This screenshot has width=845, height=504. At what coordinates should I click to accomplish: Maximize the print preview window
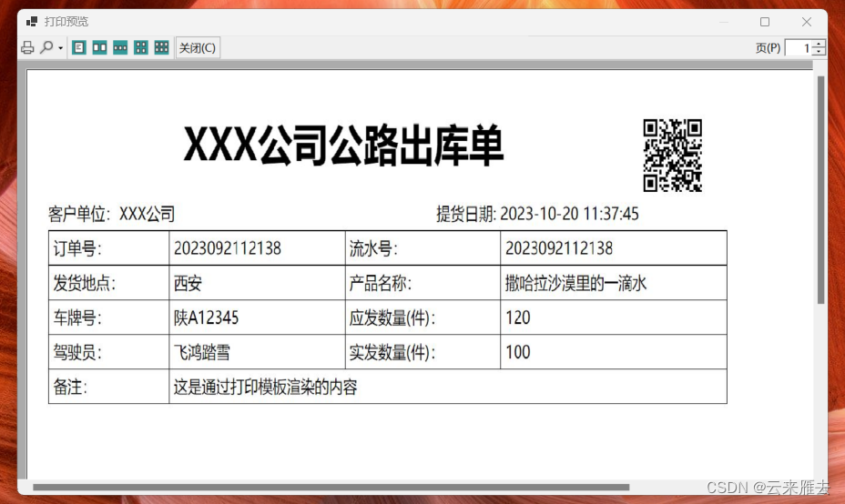(x=765, y=22)
